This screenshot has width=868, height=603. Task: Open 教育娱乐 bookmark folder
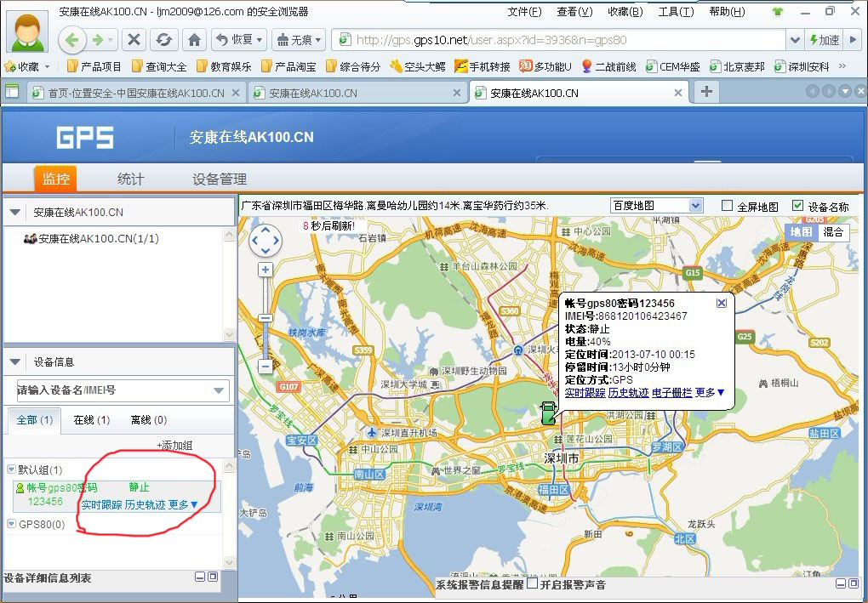pos(224,67)
